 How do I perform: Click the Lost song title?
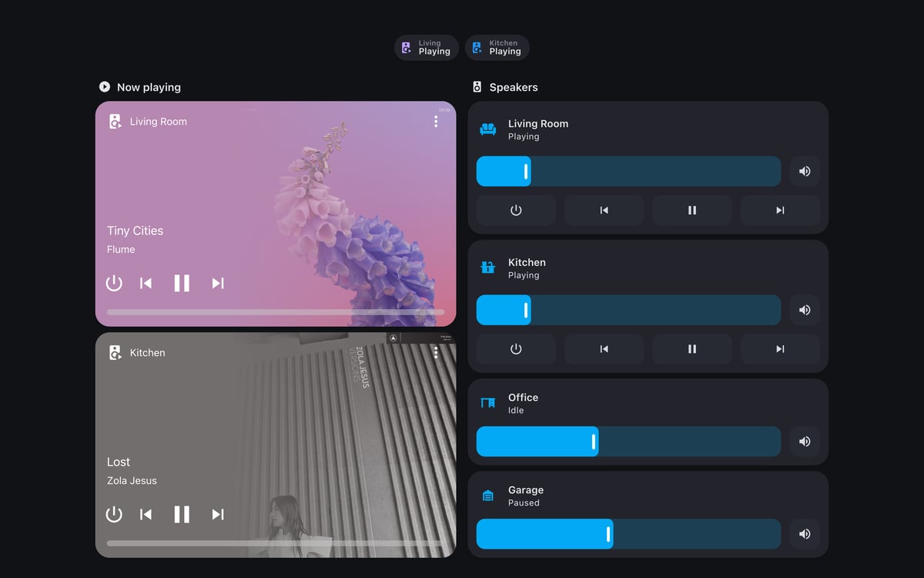tap(119, 462)
